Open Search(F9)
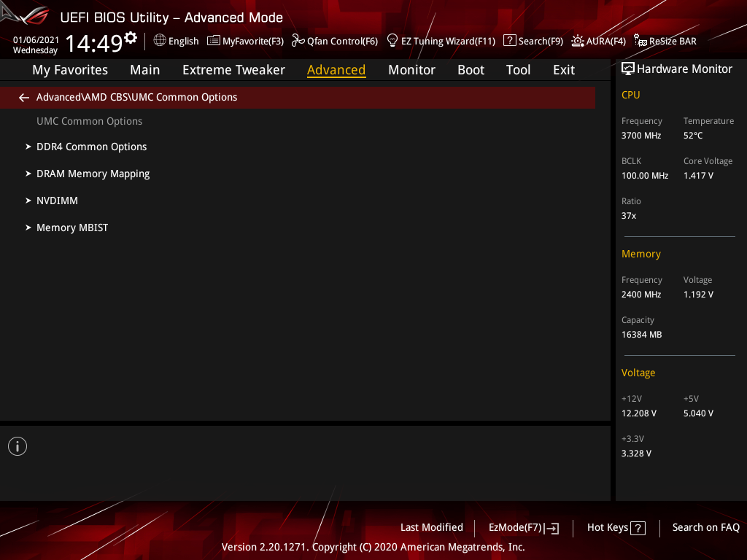 (541, 42)
